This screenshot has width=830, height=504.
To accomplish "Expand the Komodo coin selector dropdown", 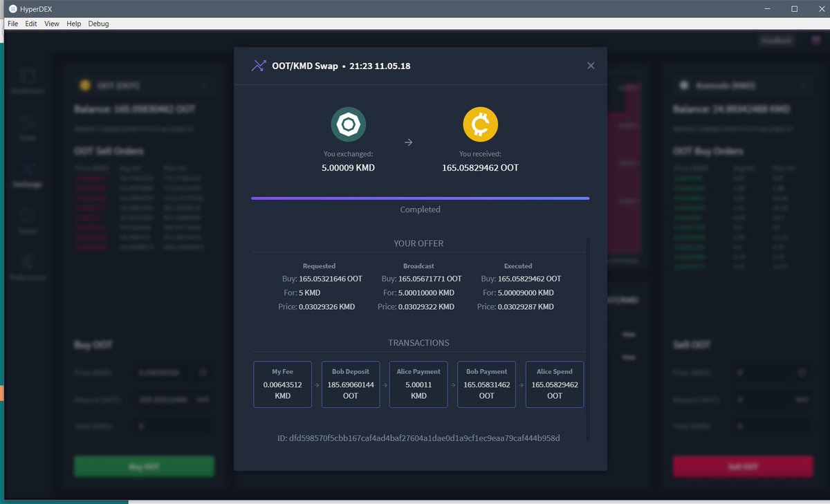I will [743, 86].
